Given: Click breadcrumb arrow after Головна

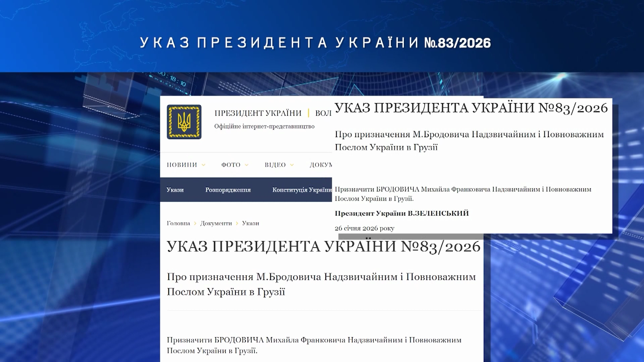Looking at the screenshot, I should click(195, 223).
